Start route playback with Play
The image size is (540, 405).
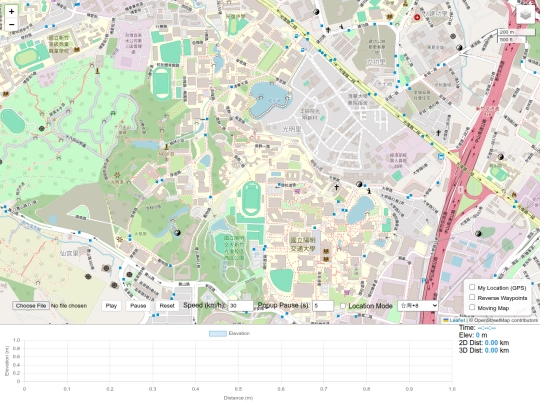click(x=111, y=306)
